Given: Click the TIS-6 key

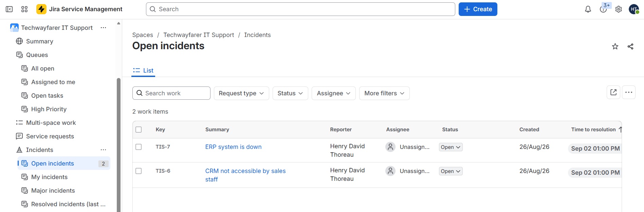Looking at the screenshot, I should coord(163,171).
